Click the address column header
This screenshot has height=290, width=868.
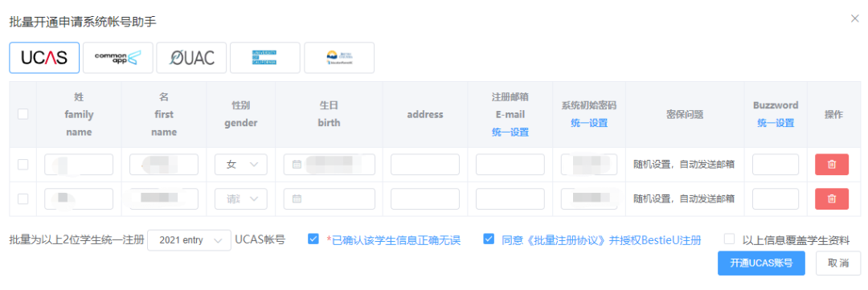[x=425, y=115]
